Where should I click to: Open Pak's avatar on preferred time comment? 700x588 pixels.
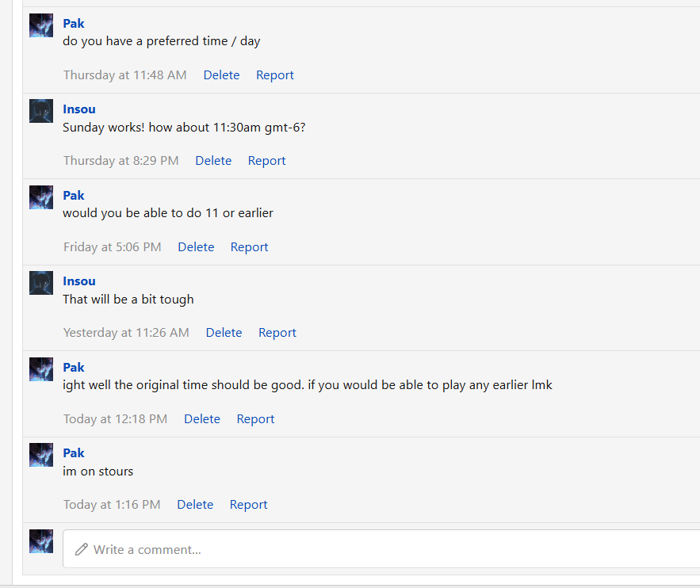click(x=41, y=25)
